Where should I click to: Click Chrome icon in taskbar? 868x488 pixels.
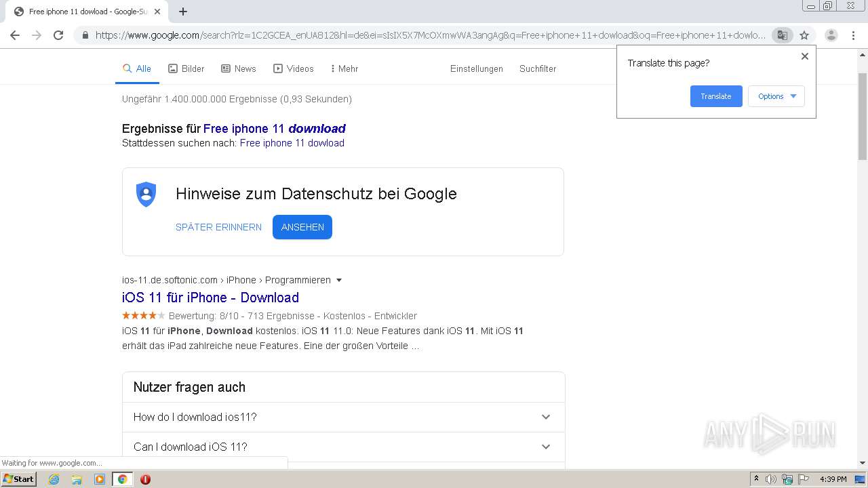pyautogui.click(x=122, y=479)
